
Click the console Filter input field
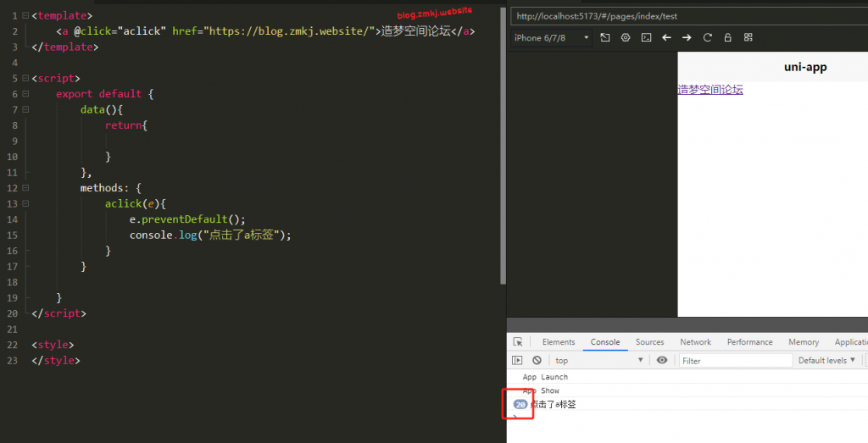point(735,361)
